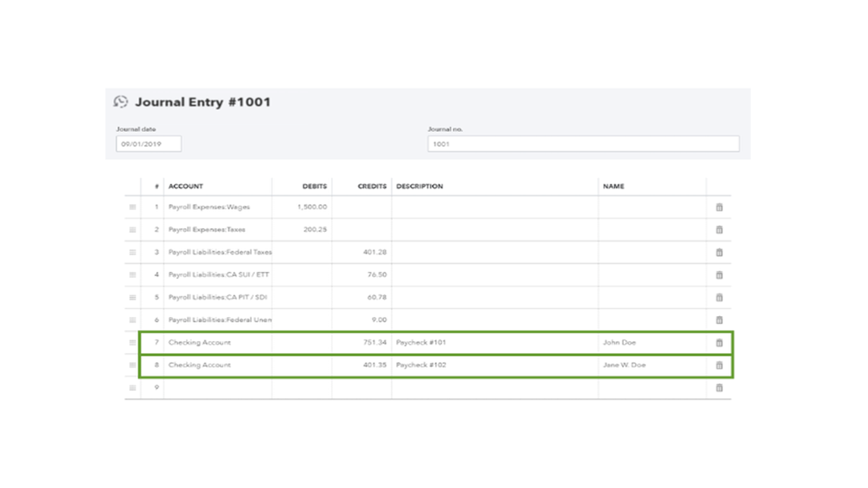The width and height of the screenshot is (868, 488).
Task: Click the 1,500.00 debit amount cell
Action: [x=301, y=208]
